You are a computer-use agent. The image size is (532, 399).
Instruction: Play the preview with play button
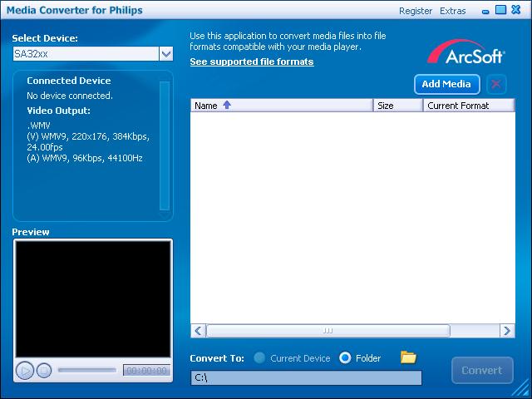coord(25,370)
